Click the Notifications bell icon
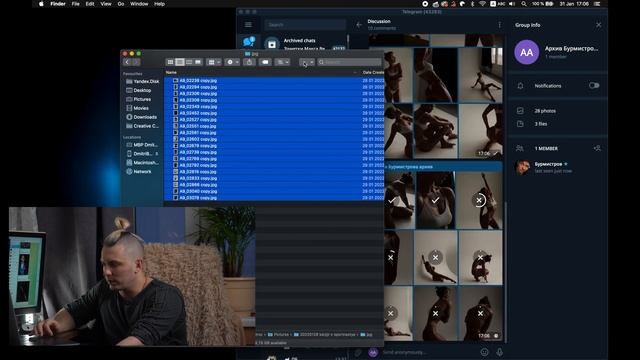 pos(520,86)
